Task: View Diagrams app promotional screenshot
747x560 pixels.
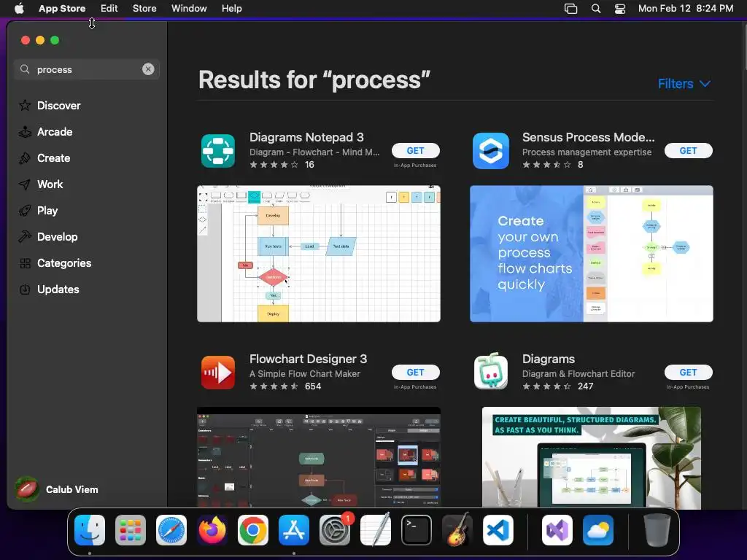Action: tap(591, 457)
